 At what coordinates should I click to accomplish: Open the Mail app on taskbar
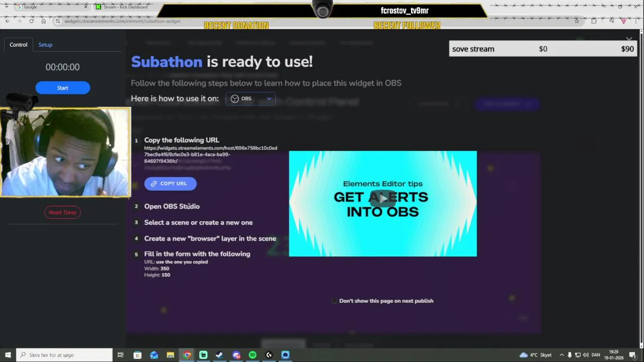coord(154,355)
